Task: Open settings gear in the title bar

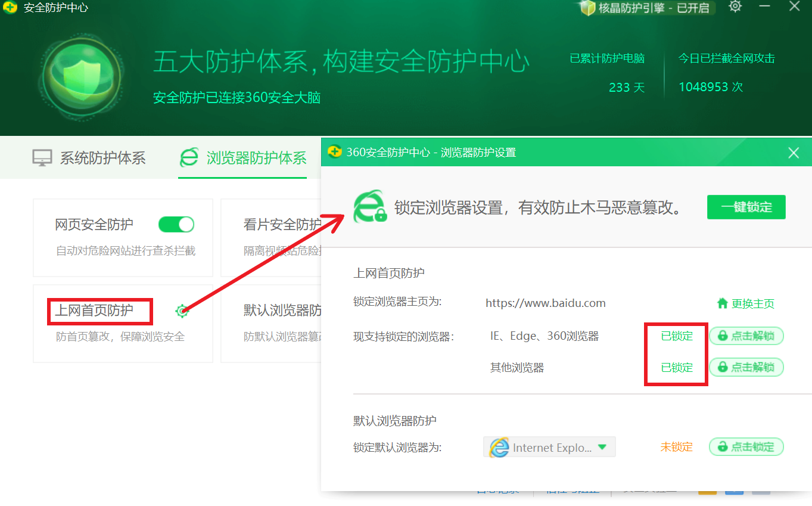Action: [735, 7]
